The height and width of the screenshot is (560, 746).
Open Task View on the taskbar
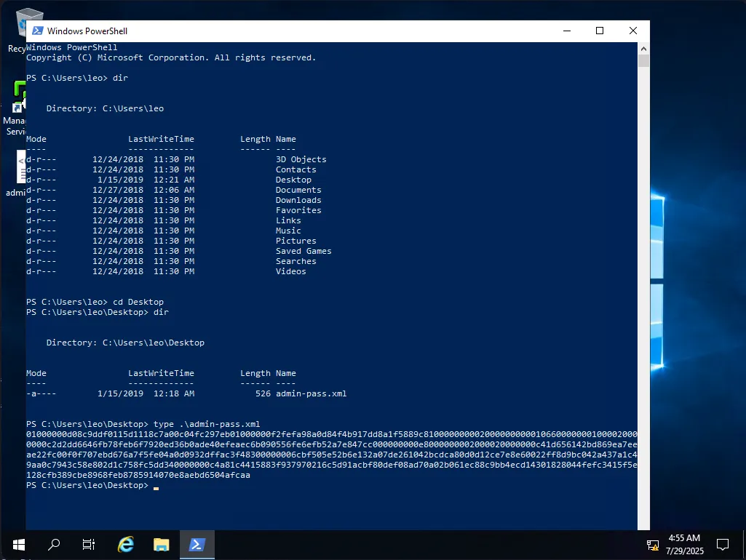(89, 545)
